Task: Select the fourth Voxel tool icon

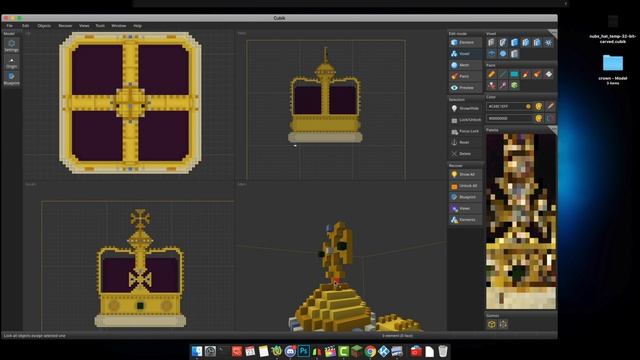Action: [526, 42]
